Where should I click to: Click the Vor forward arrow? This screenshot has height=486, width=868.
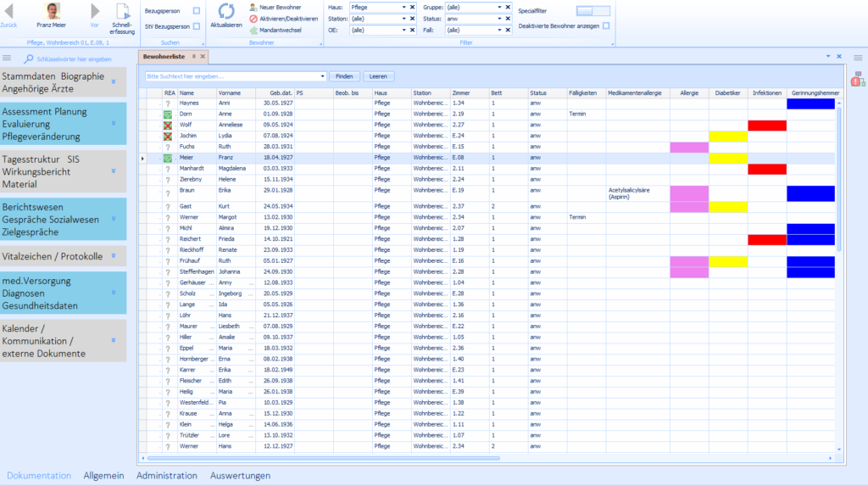95,11
